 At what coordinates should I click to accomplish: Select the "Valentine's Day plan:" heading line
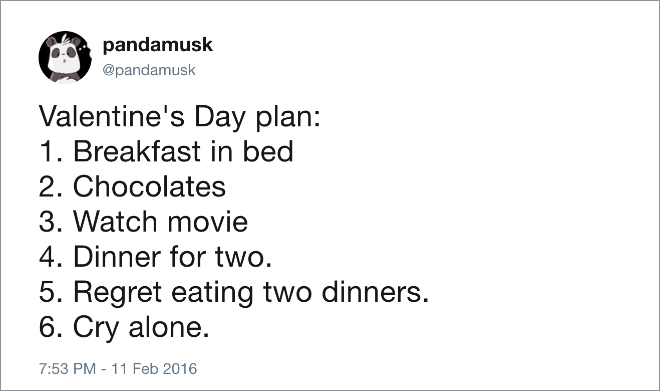pos(180,117)
